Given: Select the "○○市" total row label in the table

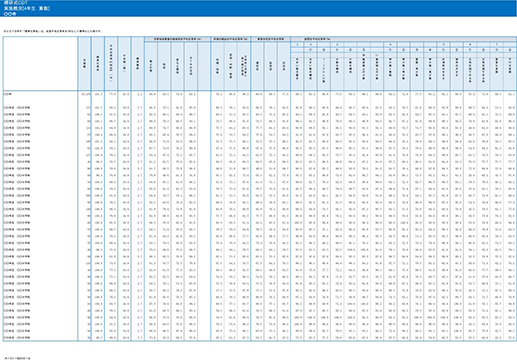Looking at the screenshot, I should 7,94.
